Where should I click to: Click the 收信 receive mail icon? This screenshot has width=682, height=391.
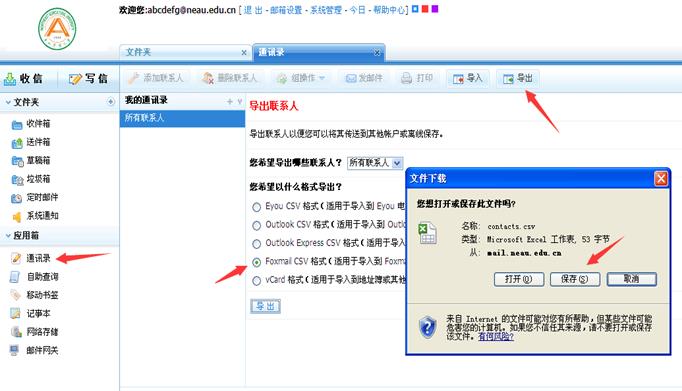point(10,79)
